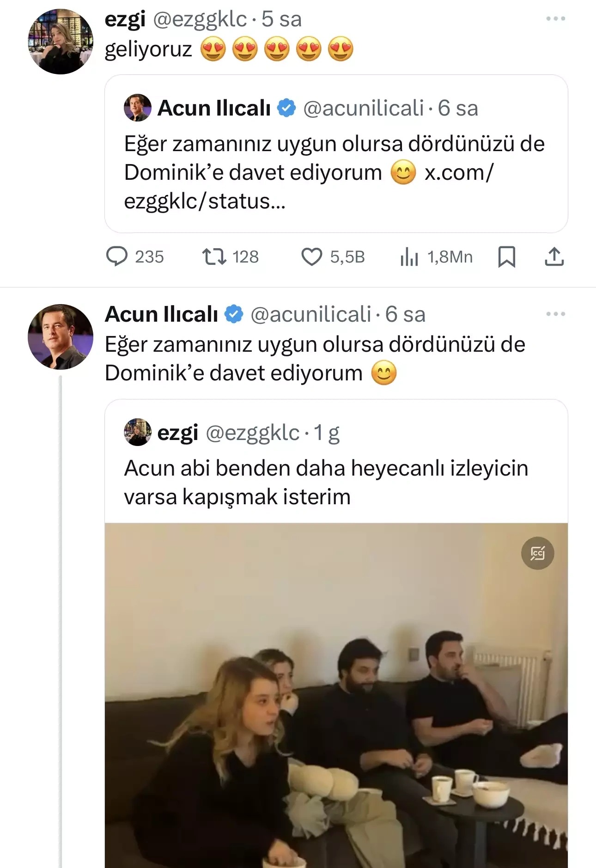Open quoted ezgi tweet text about kapışmak
The height and width of the screenshot is (868, 596).
tap(326, 483)
